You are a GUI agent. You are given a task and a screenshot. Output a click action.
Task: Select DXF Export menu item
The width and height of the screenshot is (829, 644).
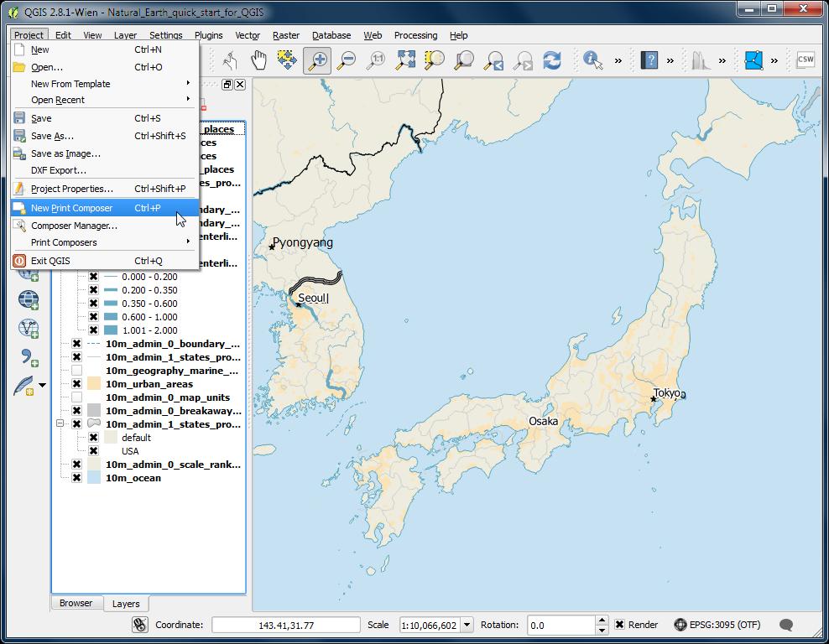pos(105,170)
